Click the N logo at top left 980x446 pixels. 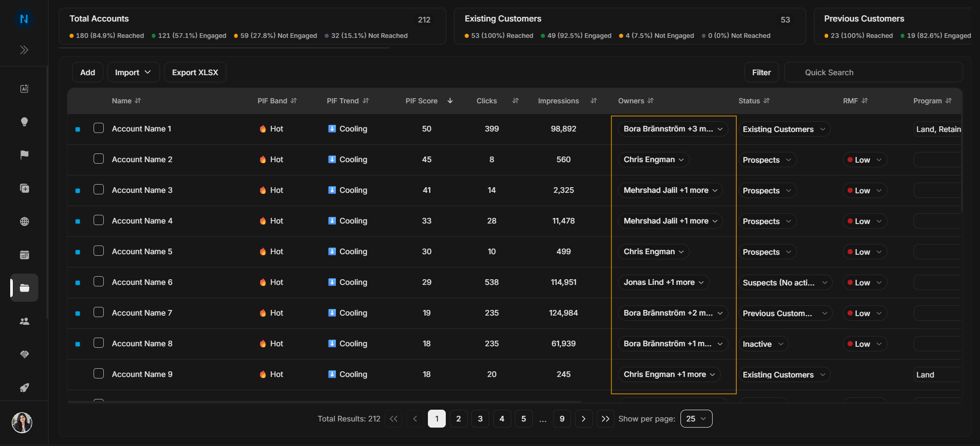click(x=24, y=19)
